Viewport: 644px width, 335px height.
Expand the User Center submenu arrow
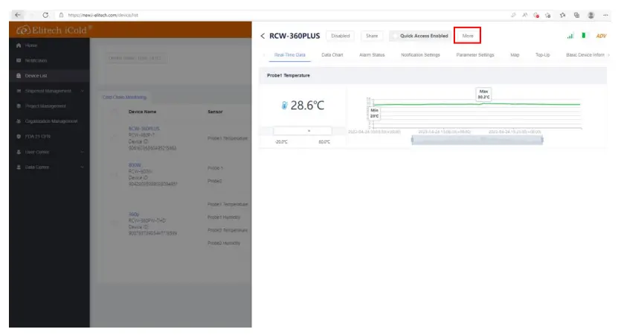point(82,152)
